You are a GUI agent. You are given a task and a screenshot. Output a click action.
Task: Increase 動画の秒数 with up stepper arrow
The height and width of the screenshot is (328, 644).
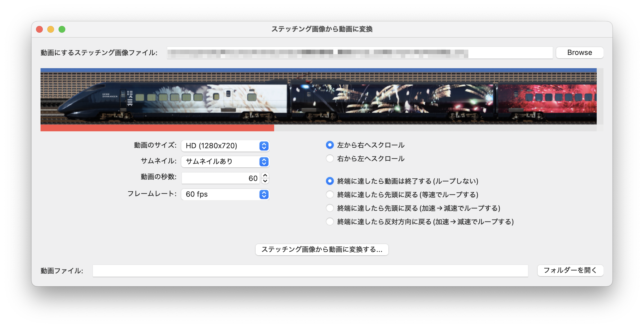[x=265, y=175]
